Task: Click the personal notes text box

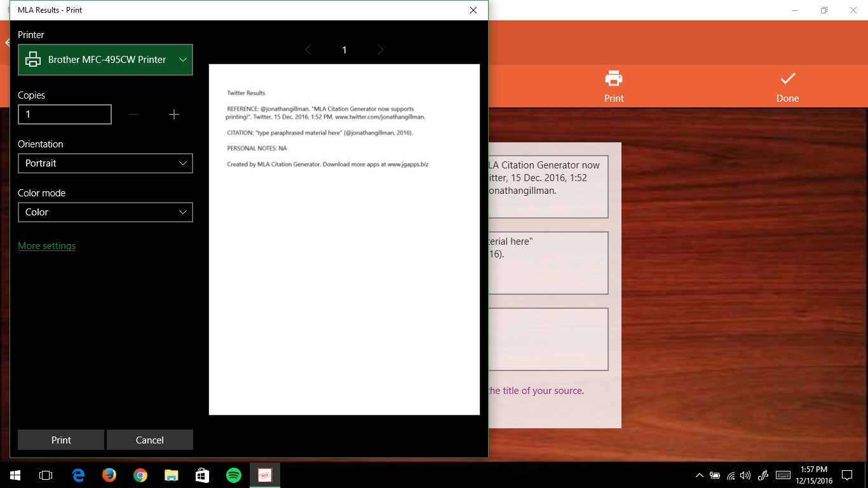Action: 548,339
